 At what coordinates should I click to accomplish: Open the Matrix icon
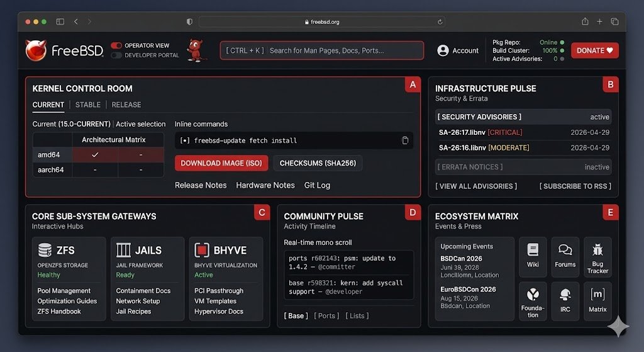click(597, 295)
